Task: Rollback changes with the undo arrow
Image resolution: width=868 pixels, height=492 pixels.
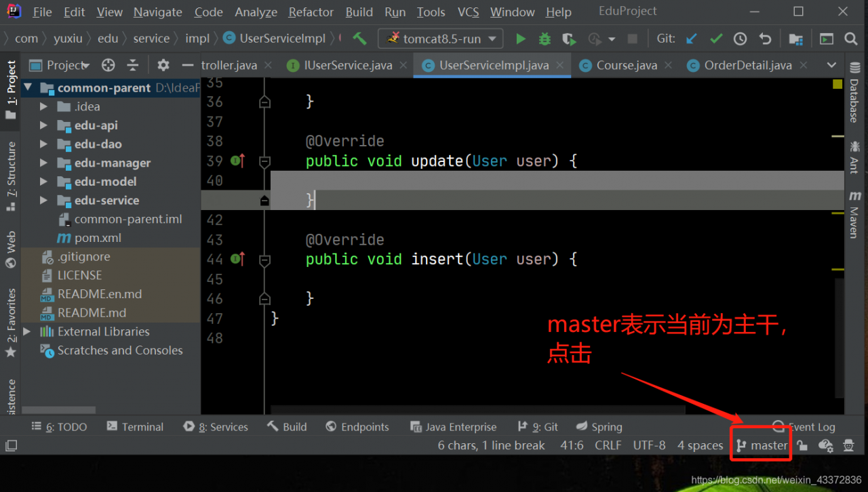Action: (765, 39)
